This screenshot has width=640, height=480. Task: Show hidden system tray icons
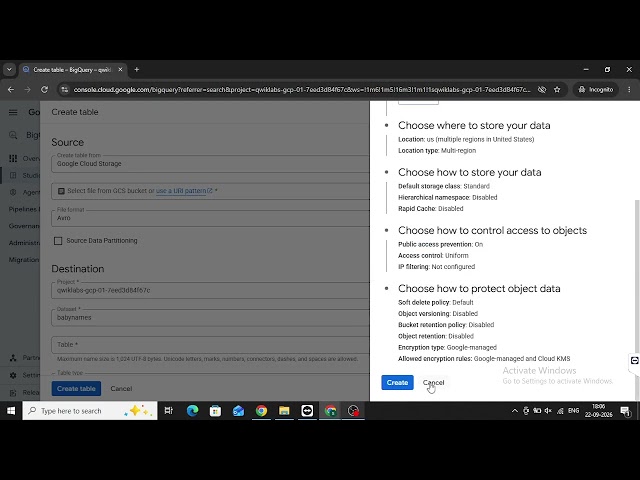coord(515,411)
